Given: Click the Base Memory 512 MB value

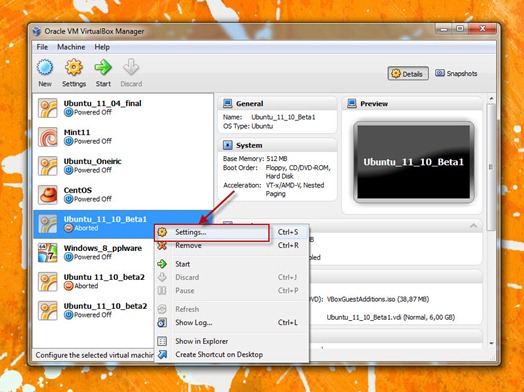Looking at the screenshot, I should tap(277, 158).
